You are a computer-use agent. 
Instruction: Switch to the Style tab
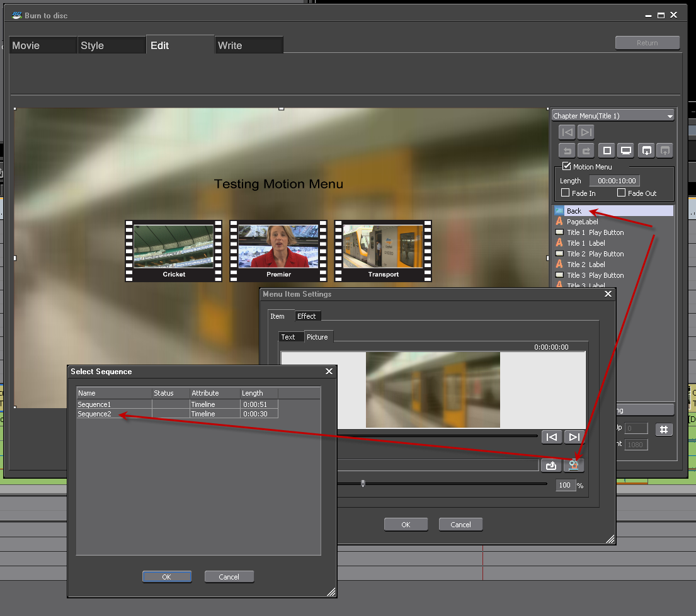pyautogui.click(x=112, y=45)
